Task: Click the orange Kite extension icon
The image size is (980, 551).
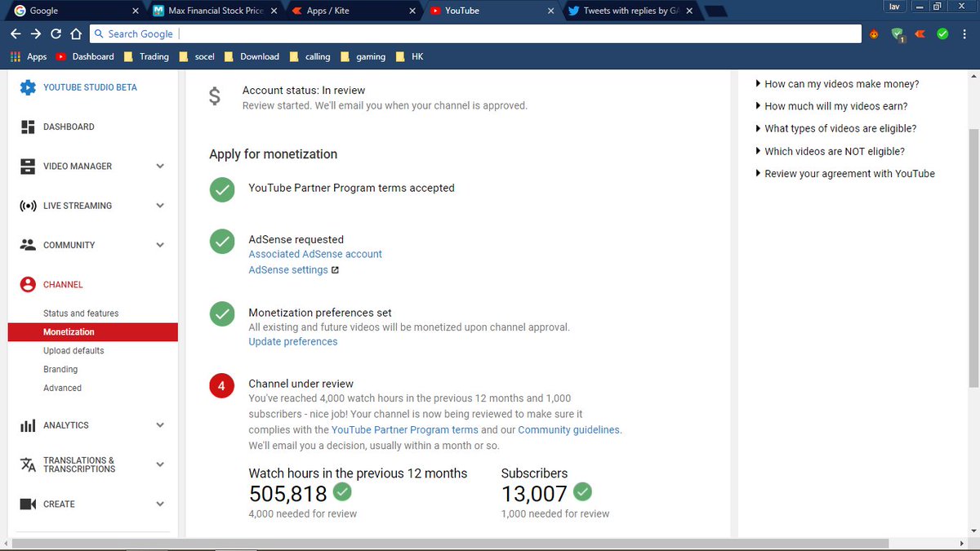Action: click(x=920, y=33)
